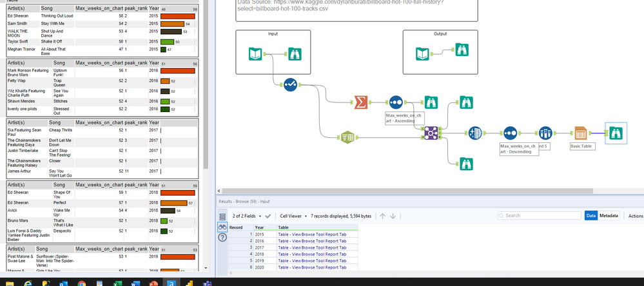Select the green hexagon transform tool

348,137
